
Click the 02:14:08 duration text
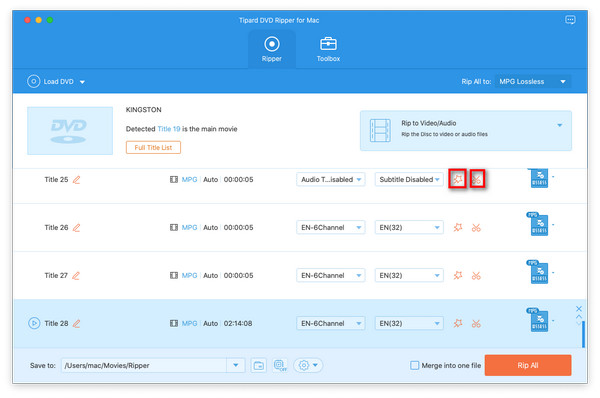[238, 323]
